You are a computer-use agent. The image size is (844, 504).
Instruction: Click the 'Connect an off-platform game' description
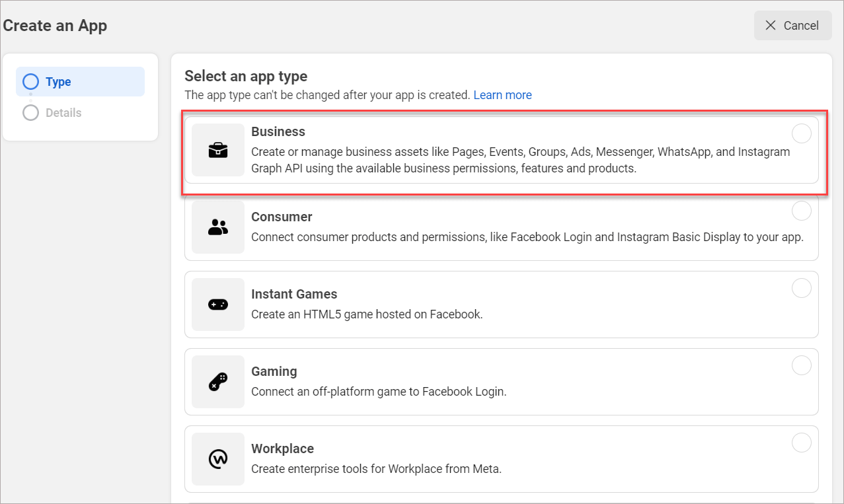coord(379,392)
